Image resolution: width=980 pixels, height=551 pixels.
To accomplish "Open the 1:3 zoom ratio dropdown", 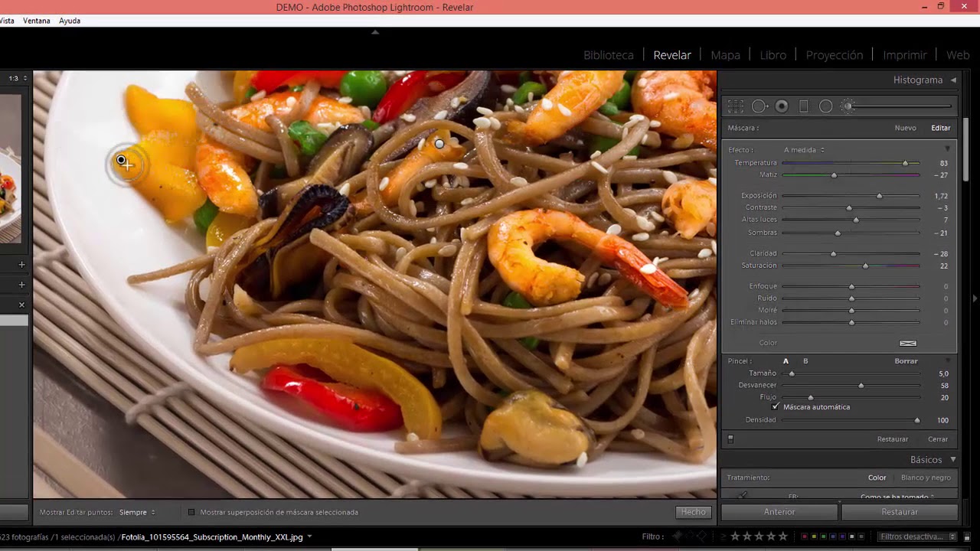I will pyautogui.click(x=18, y=78).
